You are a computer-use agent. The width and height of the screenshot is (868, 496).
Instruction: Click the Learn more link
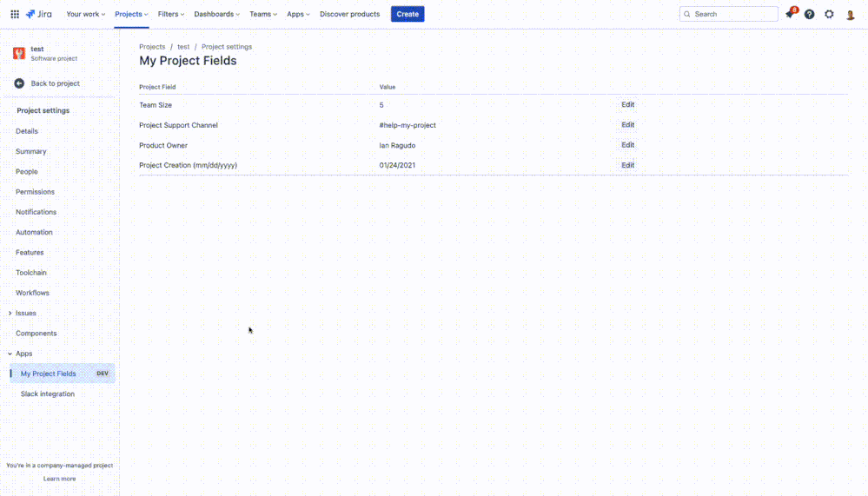60,479
